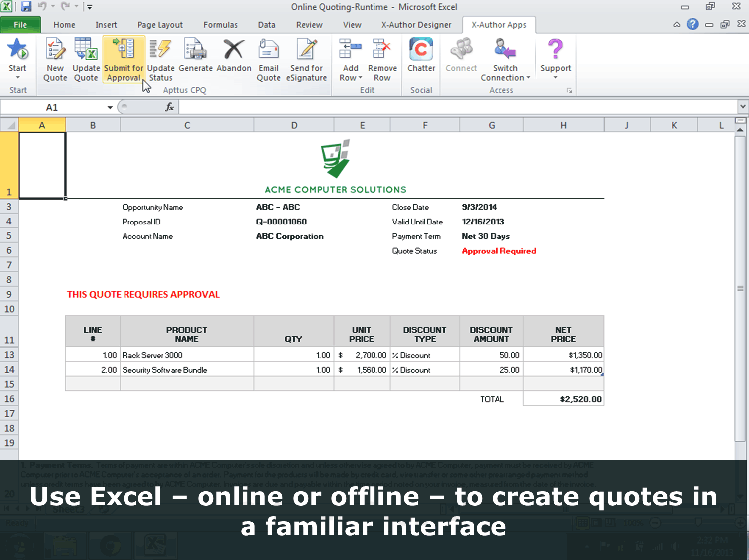Screen dimensions: 749x560
Task: Create a New Quote
Action: coord(55,60)
